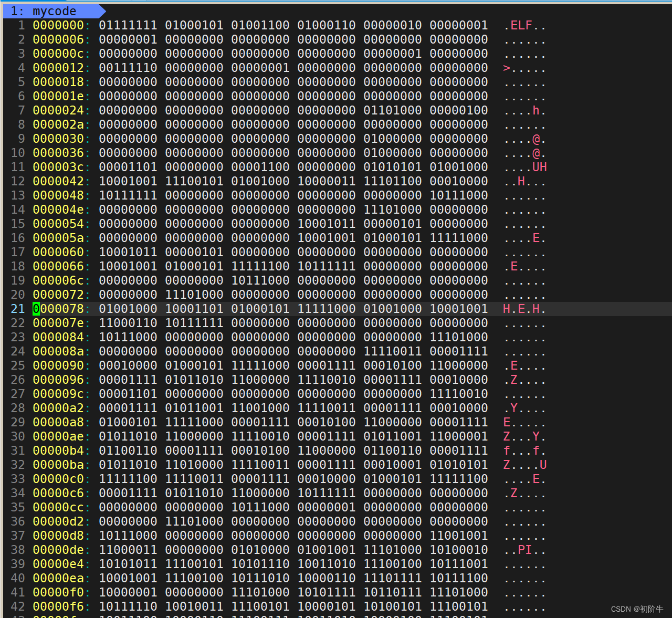Click the address 000000c
The width and height of the screenshot is (672, 618).
pyautogui.click(x=58, y=54)
